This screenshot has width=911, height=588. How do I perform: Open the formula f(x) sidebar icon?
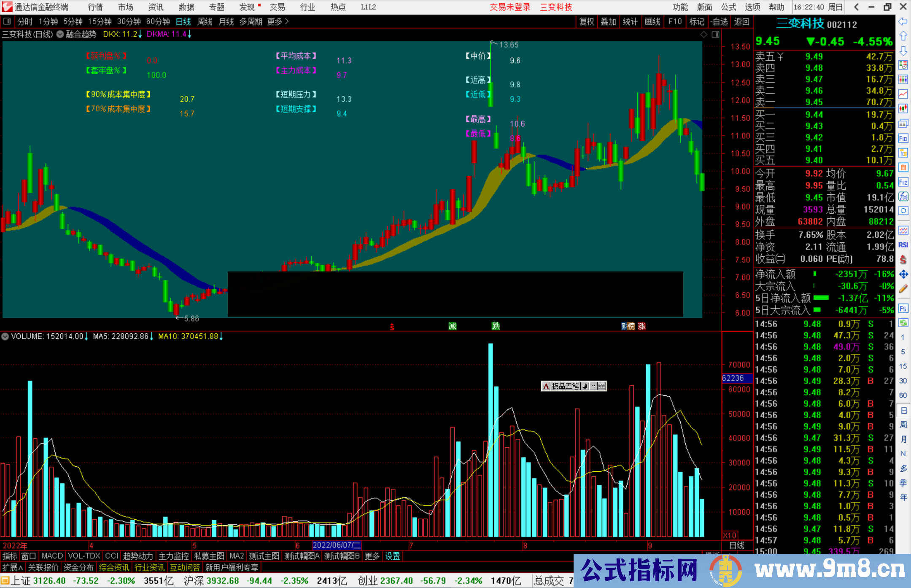click(x=903, y=196)
